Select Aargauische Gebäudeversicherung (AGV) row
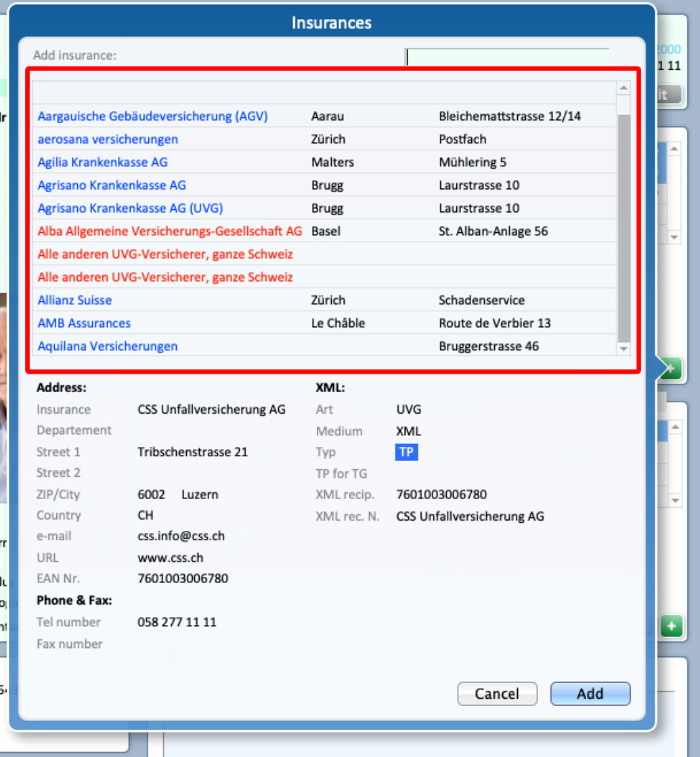Viewport: 700px width, 757px height. (x=324, y=116)
